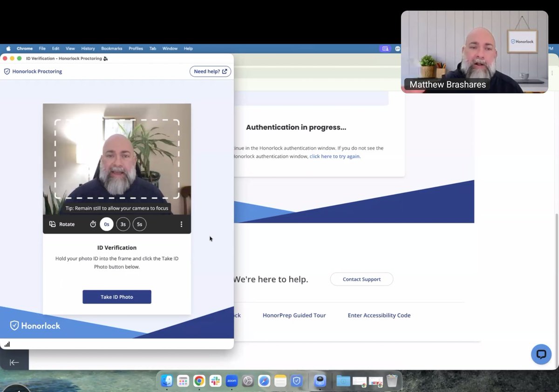Click the 'Hold your photo ID' instruction text
This screenshot has width=559, height=392.
click(x=117, y=263)
